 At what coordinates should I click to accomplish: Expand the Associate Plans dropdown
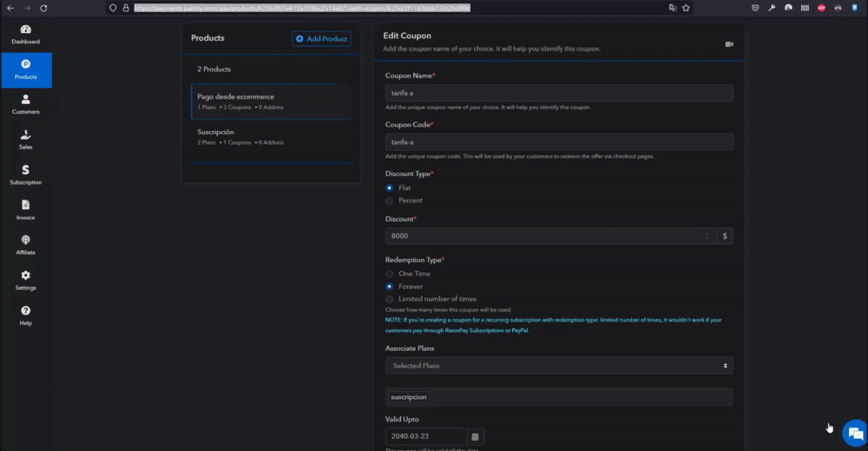click(x=559, y=366)
